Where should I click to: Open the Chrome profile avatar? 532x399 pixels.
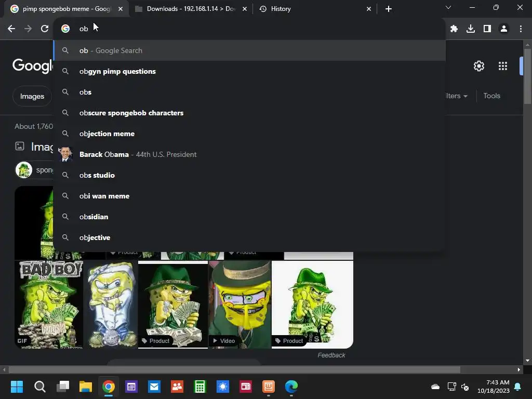pyautogui.click(x=504, y=29)
